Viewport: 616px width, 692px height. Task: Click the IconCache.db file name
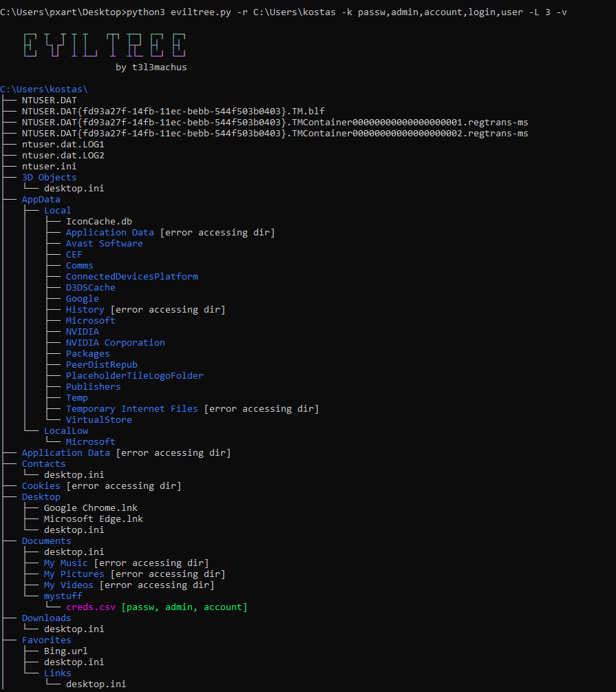99,222
